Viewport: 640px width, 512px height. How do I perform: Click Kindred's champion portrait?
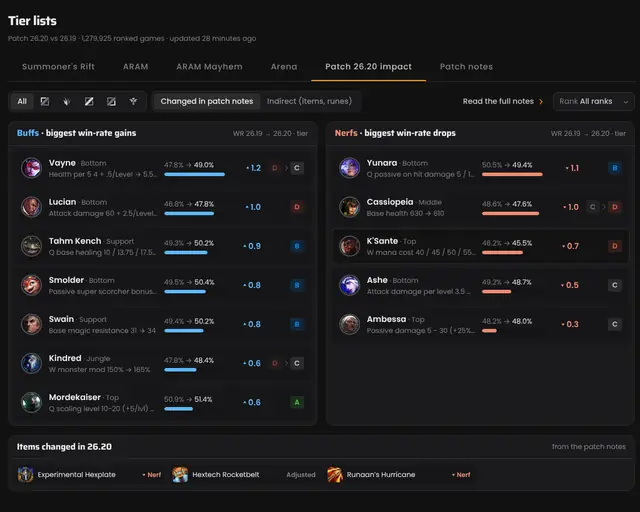[x=31, y=363]
